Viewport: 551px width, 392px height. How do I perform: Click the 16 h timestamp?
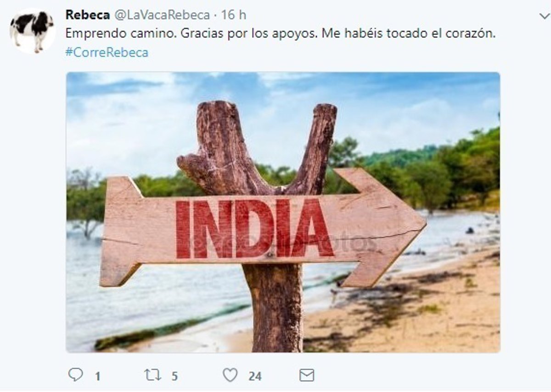233,15
